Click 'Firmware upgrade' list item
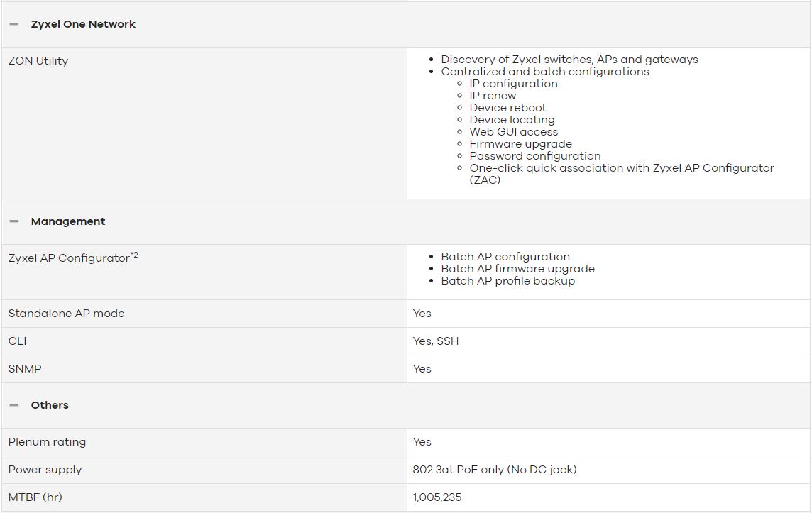Image resolution: width=812 pixels, height=513 pixels. point(520,144)
